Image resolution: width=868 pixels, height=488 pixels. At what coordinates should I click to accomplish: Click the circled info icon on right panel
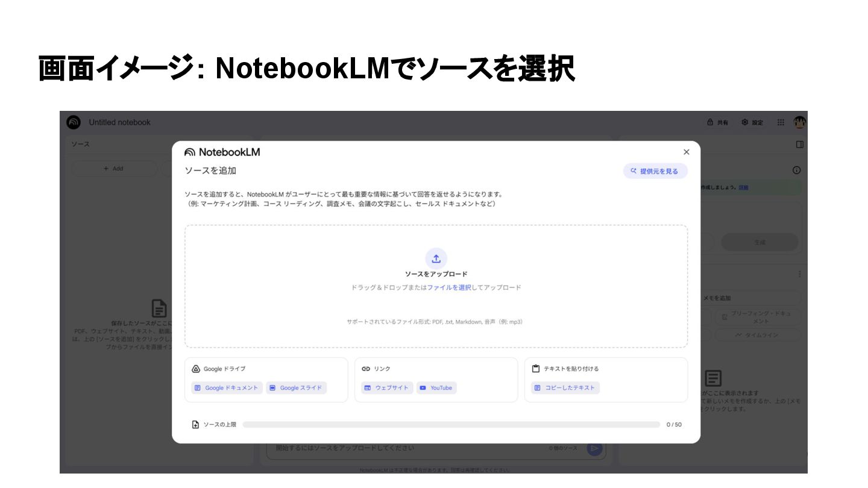(x=797, y=170)
